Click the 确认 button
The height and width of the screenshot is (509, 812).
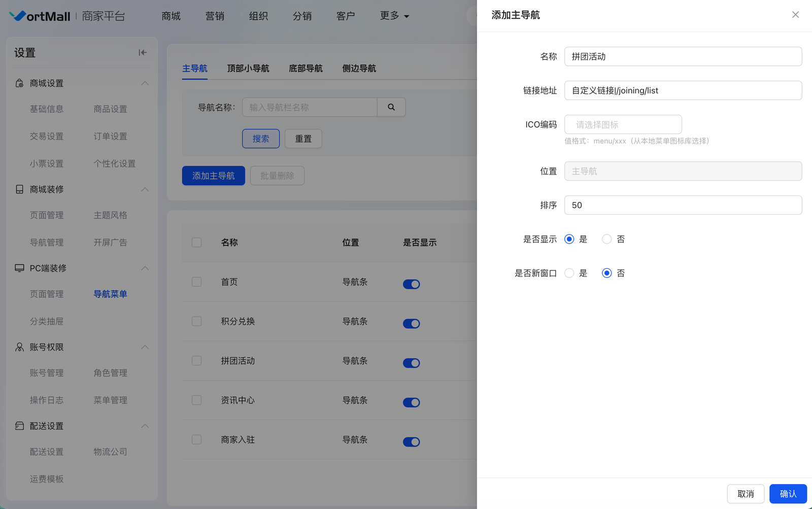(788, 494)
